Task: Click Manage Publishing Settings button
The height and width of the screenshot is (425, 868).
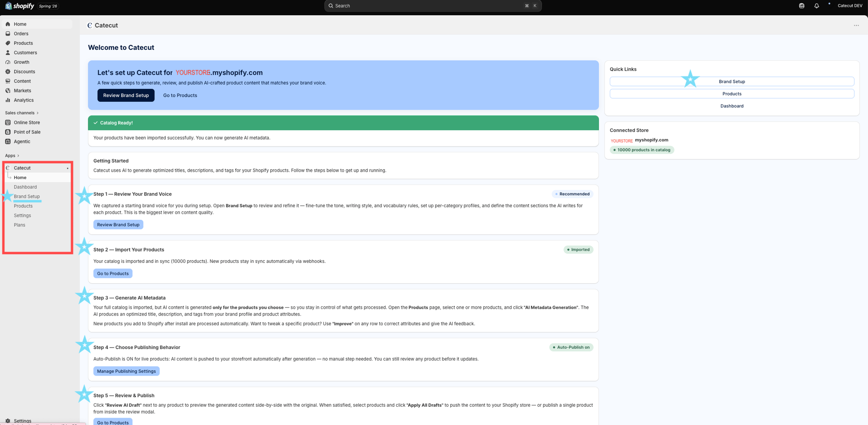Action: [126, 371]
